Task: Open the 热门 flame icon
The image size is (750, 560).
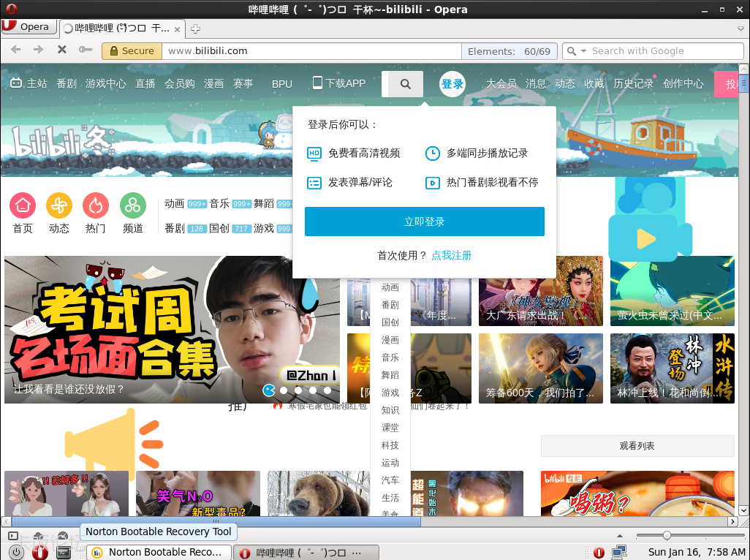Action: (96, 206)
